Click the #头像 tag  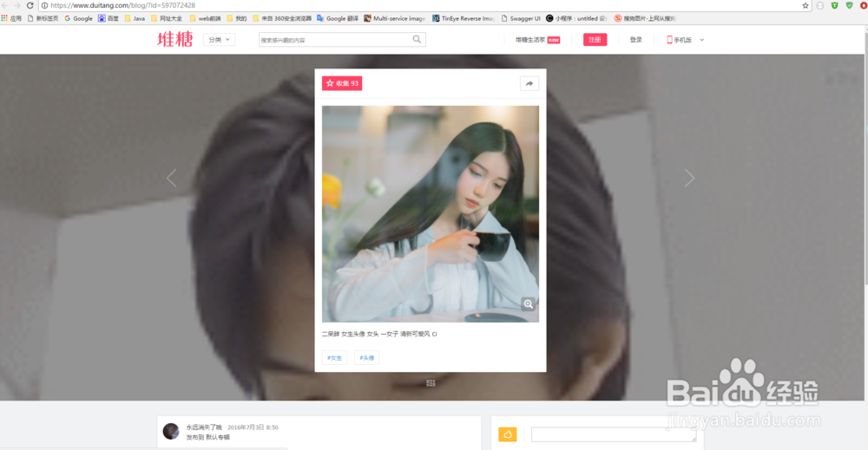(x=366, y=358)
